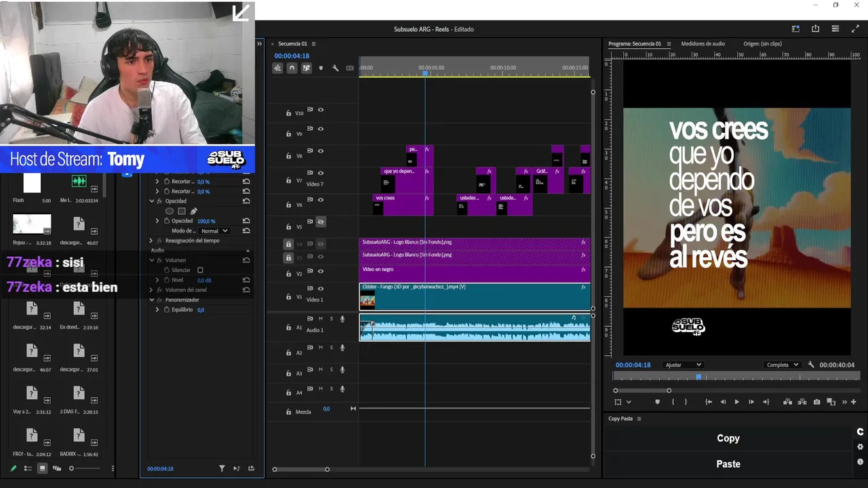The image size is (868, 488).
Task: Add marker in timeline toolbar
Action: pyautogui.click(x=321, y=68)
